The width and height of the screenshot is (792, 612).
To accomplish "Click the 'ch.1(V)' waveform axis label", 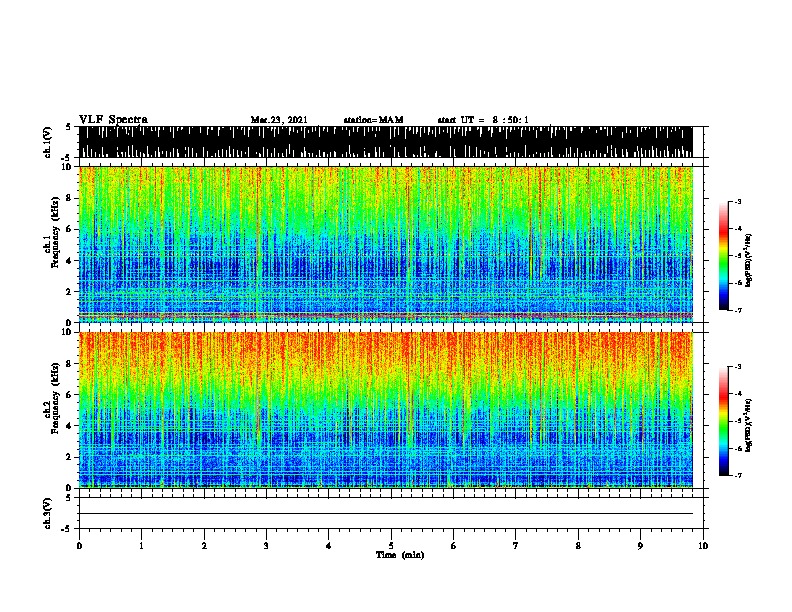I will 48,142.
